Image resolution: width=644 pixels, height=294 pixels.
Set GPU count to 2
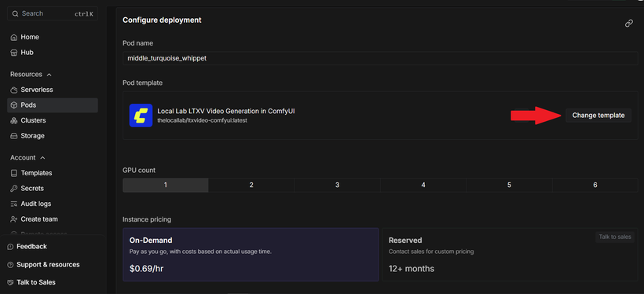coord(251,185)
